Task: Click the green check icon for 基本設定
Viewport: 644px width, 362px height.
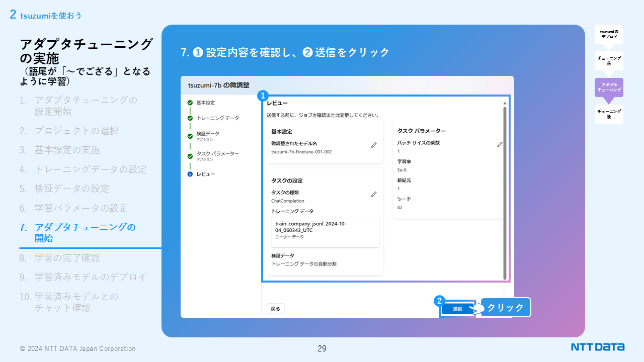Action: click(190, 103)
